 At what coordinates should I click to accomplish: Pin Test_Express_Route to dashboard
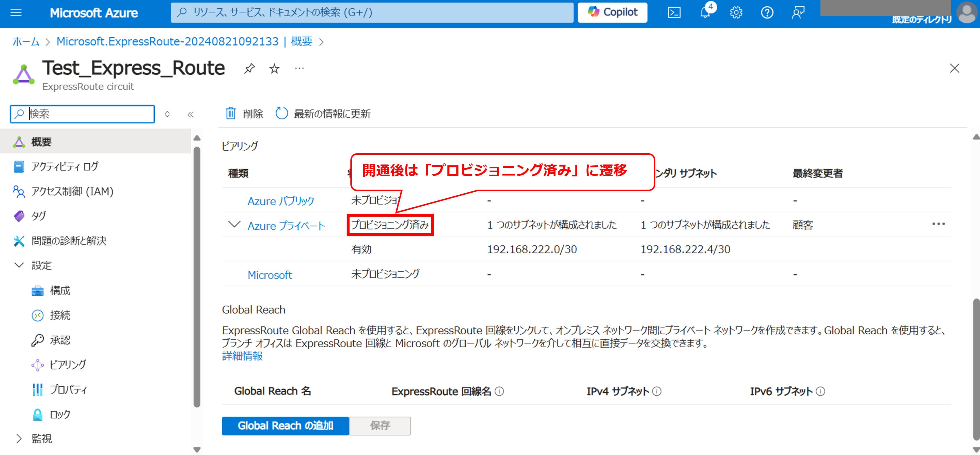tap(250, 68)
